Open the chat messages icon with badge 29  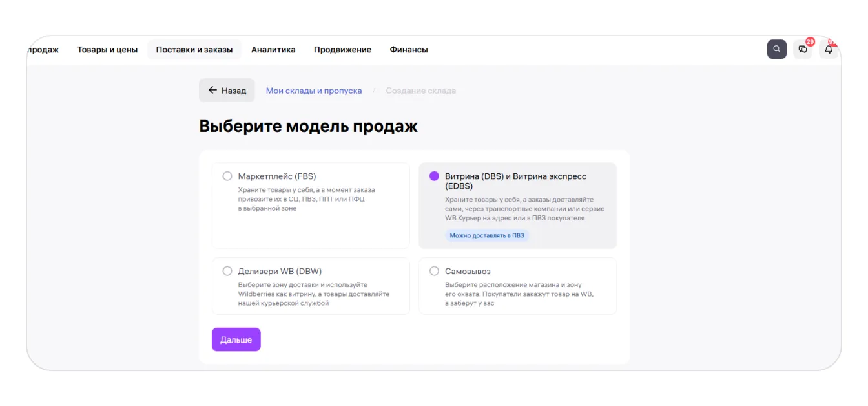point(803,49)
